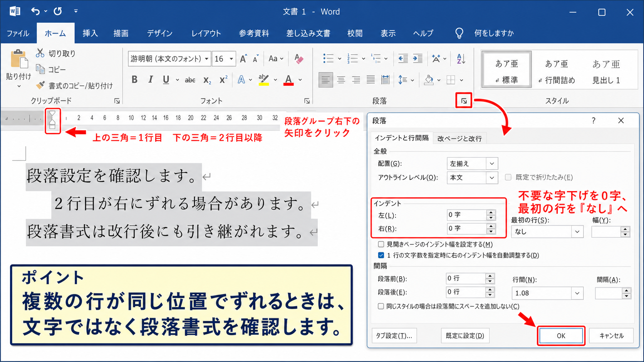Check 同じスタイルの場合は段落間にスペースを追加しない checkbox
644x362 pixels.
(x=381, y=306)
